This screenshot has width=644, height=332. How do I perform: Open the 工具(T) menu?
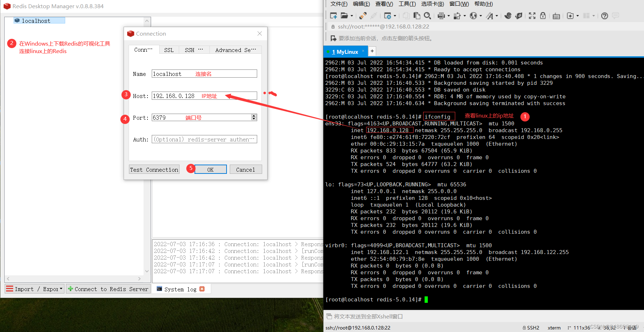click(407, 4)
